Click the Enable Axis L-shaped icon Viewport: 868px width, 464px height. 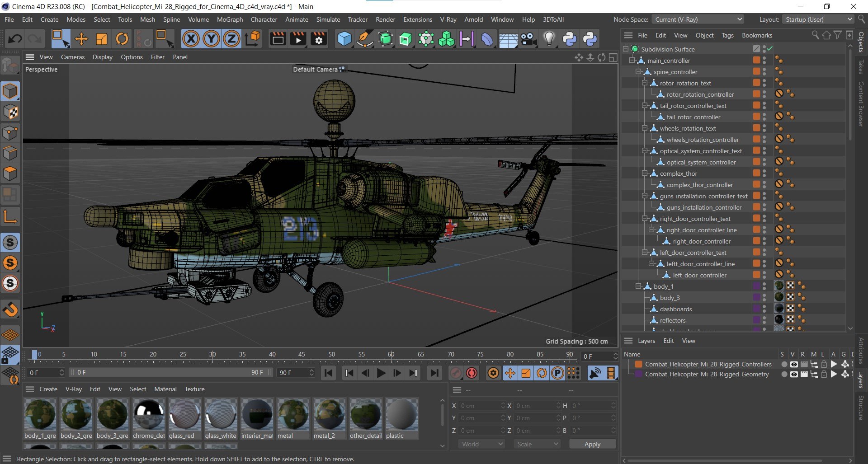pyautogui.click(x=10, y=217)
